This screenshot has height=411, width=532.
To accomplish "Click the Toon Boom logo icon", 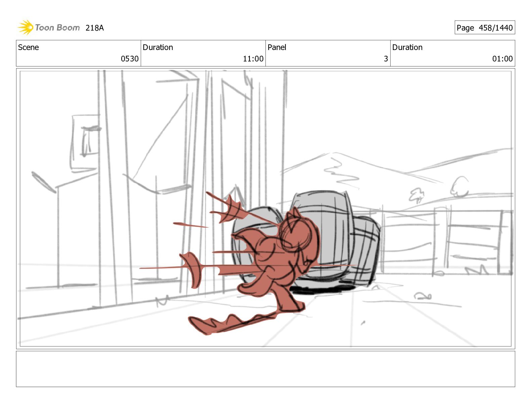I will pyautogui.click(x=26, y=27).
